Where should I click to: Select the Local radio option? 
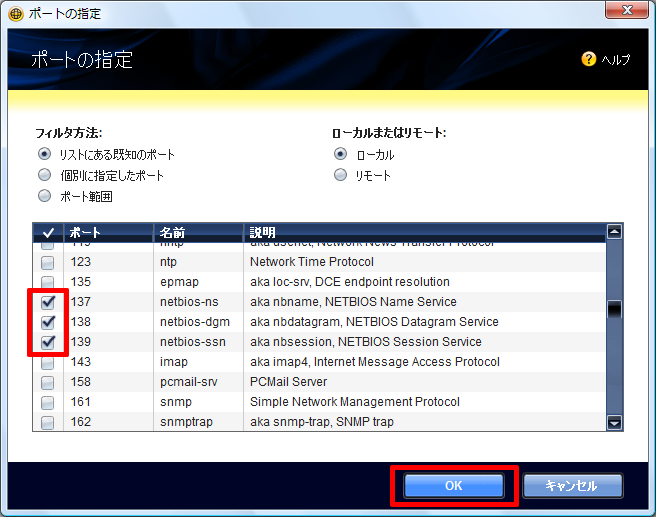341,154
